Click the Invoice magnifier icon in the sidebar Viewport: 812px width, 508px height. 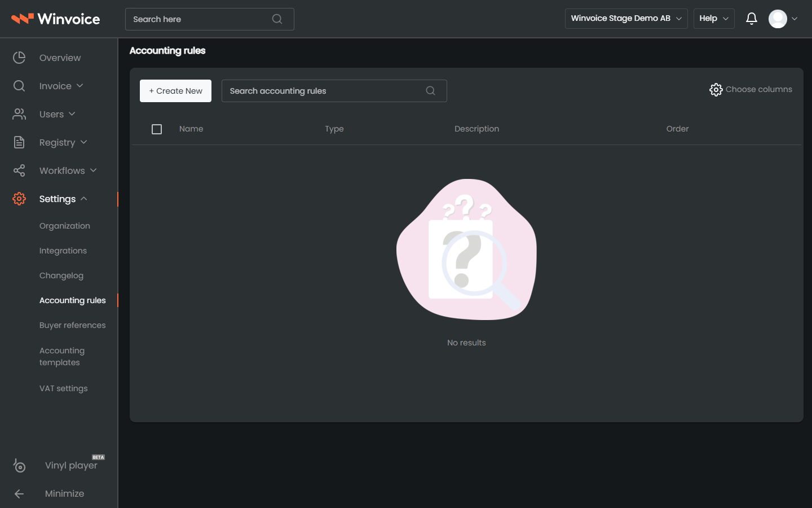click(19, 86)
